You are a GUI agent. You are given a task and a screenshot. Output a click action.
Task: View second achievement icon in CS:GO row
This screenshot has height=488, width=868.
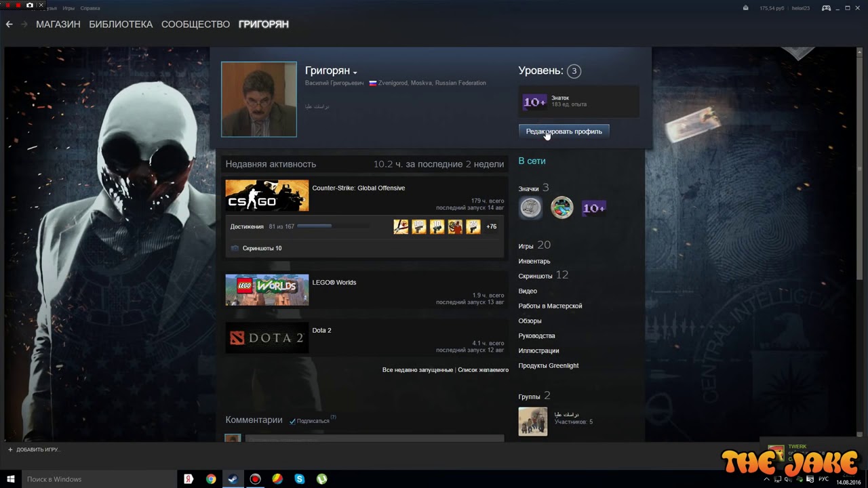pyautogui.click(x=419, y=226)
